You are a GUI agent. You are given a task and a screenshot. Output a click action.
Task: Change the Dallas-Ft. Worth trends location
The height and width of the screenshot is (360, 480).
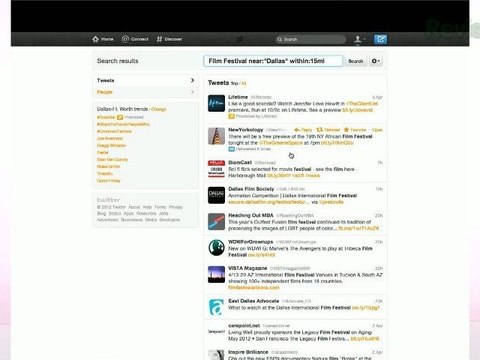pyautogui.click(x=159, y=109)
